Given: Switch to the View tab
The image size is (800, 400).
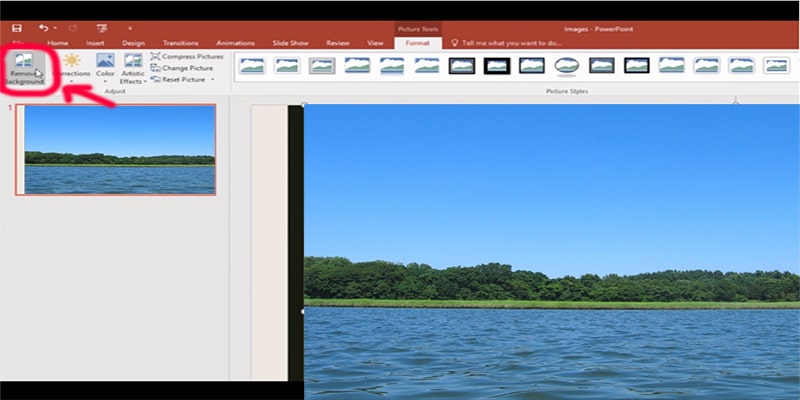Looking at the screenshot, I should coord(375,43).
